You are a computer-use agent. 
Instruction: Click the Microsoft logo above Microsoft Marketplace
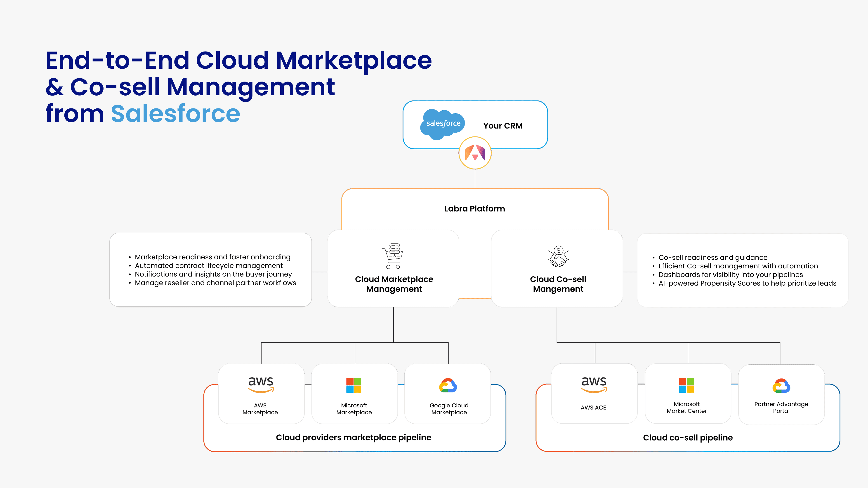(x=354, y=385)
